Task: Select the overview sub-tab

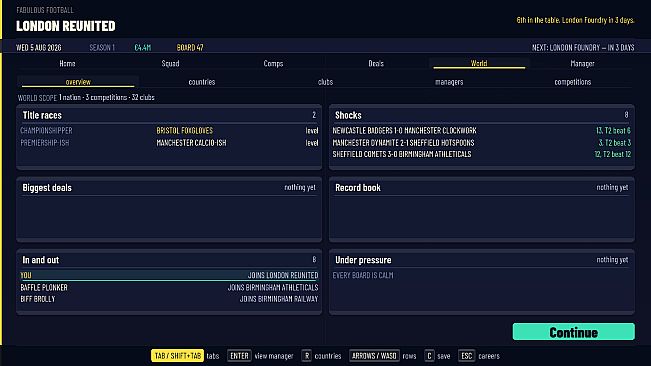Action: [x=78, y=82]
